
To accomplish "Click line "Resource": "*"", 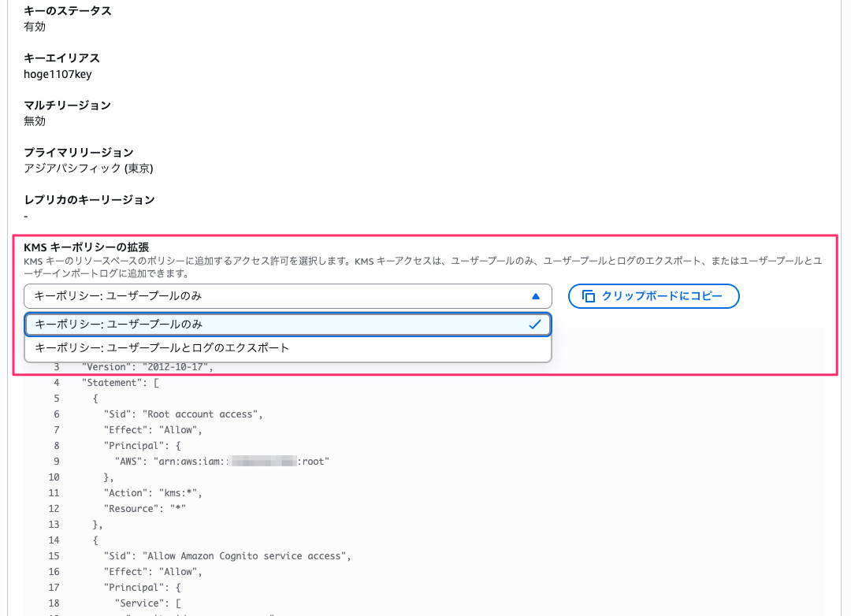I will pos(145,509).
